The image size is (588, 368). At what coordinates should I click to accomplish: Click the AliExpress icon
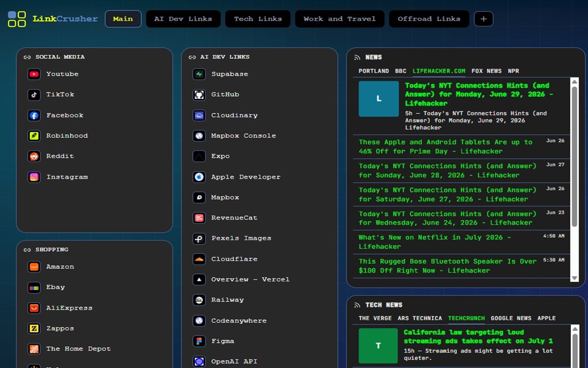pyautogui.click(x=34, y=308)
